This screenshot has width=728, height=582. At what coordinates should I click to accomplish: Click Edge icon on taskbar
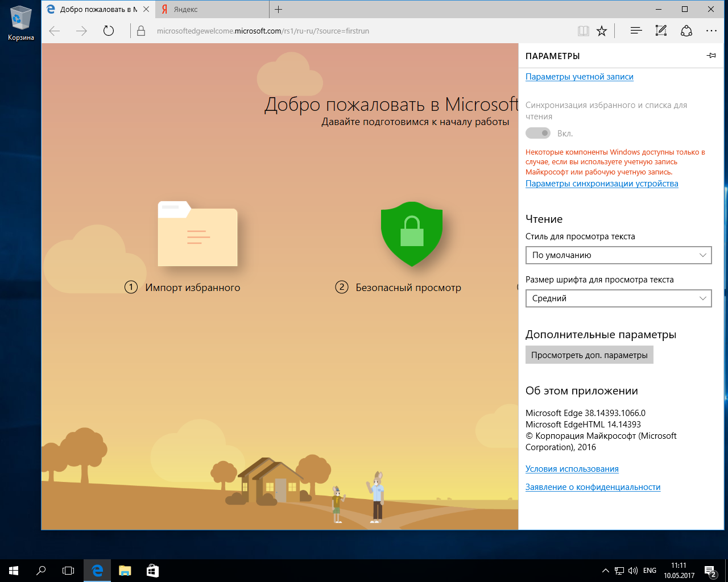point(97,571)
